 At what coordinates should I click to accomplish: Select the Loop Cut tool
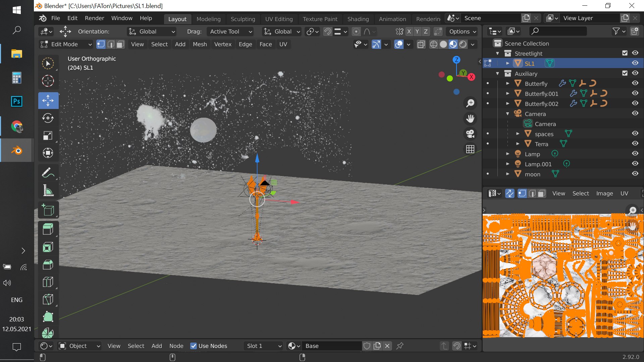click(x=48, y=282)
